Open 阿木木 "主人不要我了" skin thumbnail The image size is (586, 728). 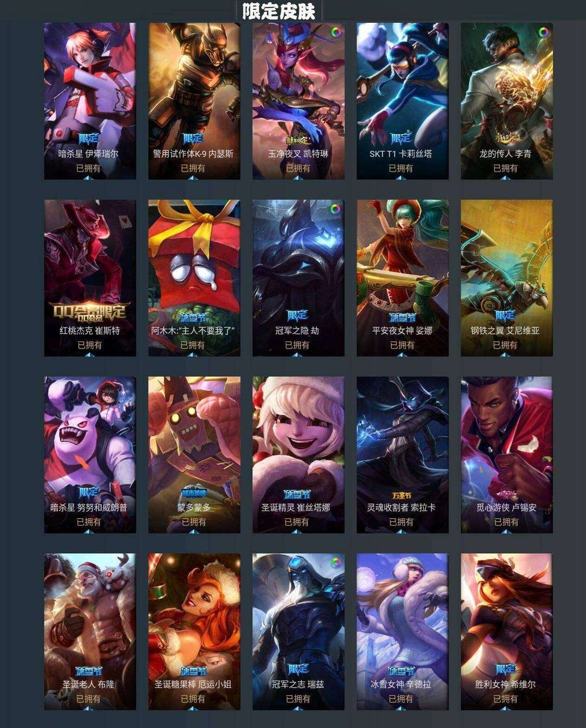pos(194,278)
